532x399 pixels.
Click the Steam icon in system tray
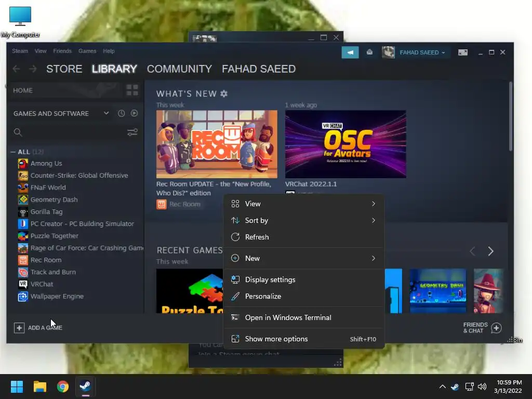[455, 387]
